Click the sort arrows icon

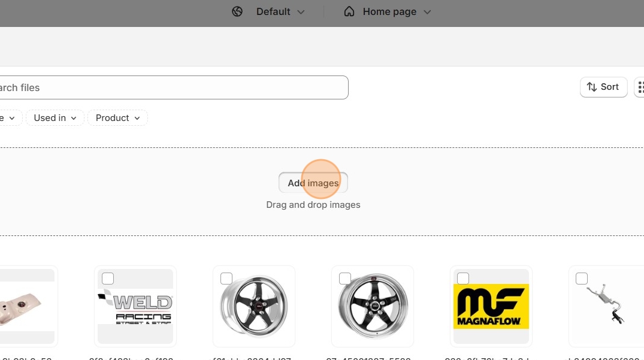(591, 87)
